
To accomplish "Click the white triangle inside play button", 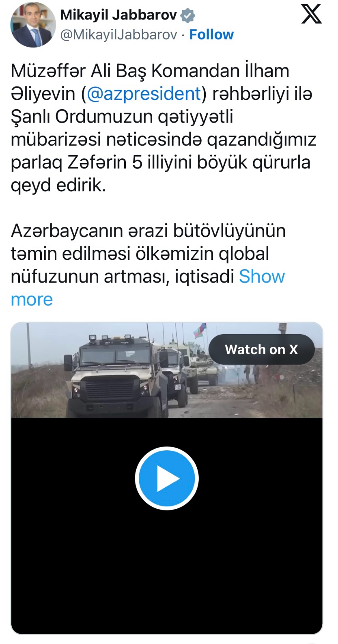I will [x=168, y=478].
